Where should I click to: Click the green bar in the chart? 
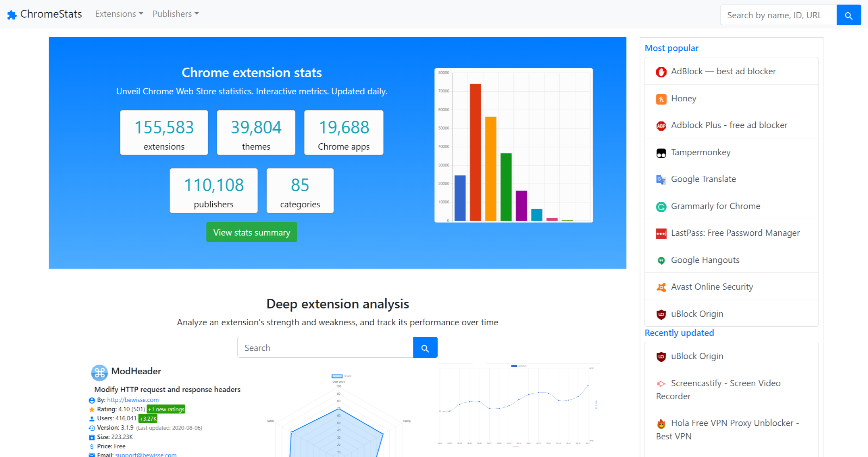(506, 187)
